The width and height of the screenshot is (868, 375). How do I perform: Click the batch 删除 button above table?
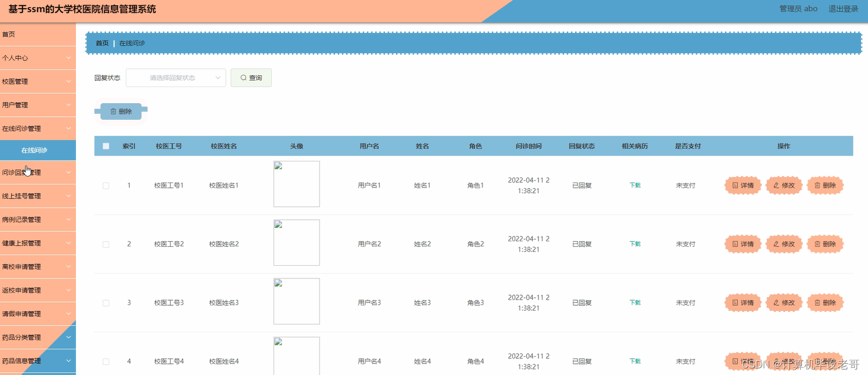click(x=121, y=112)
